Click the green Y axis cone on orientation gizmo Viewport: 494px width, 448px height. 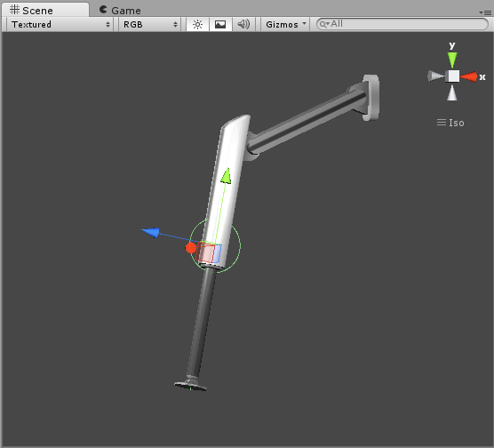(452, 60)
